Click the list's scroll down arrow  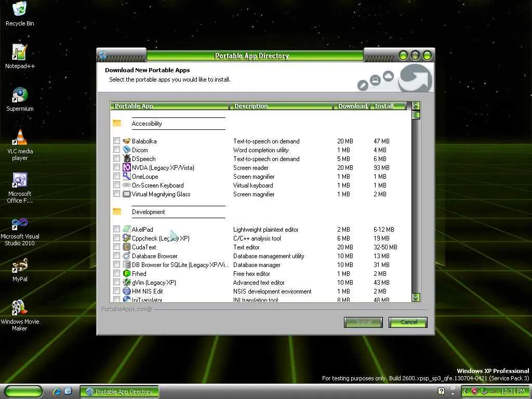pyautogui.click(x=416, y=297)
